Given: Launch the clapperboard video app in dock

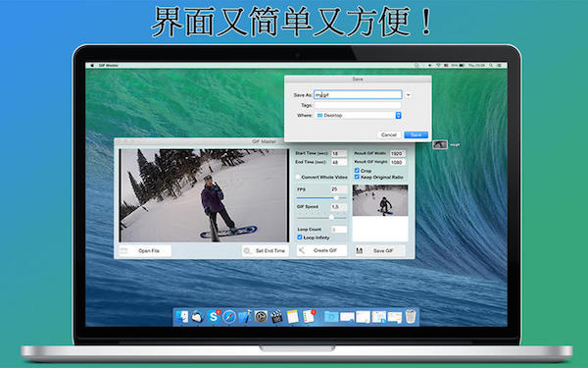Looking at the screenshot, I should 276,317.
